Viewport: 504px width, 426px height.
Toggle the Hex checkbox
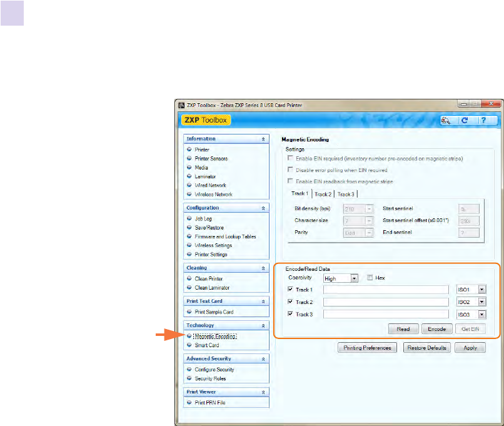[x=370, y=278]
